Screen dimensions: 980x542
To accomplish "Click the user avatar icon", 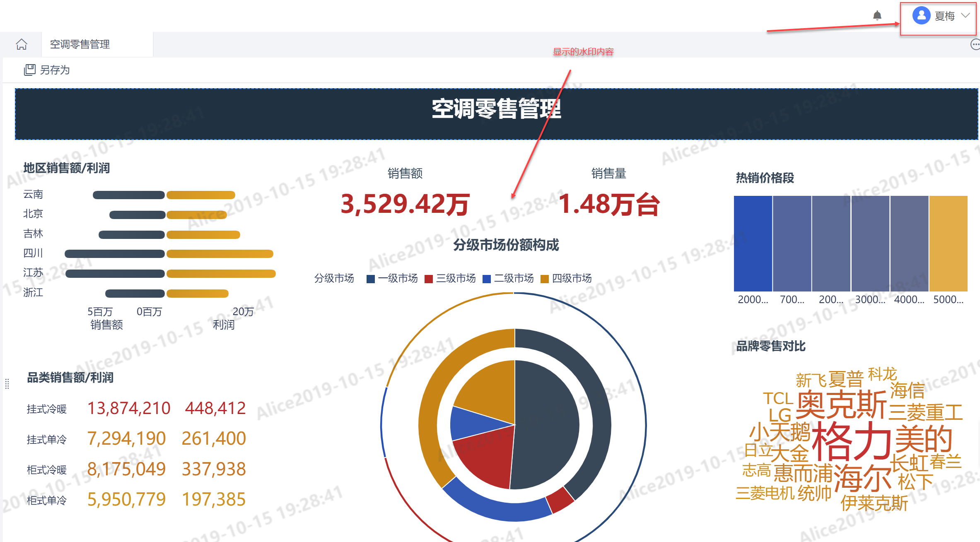I will [x=921, y=16].
